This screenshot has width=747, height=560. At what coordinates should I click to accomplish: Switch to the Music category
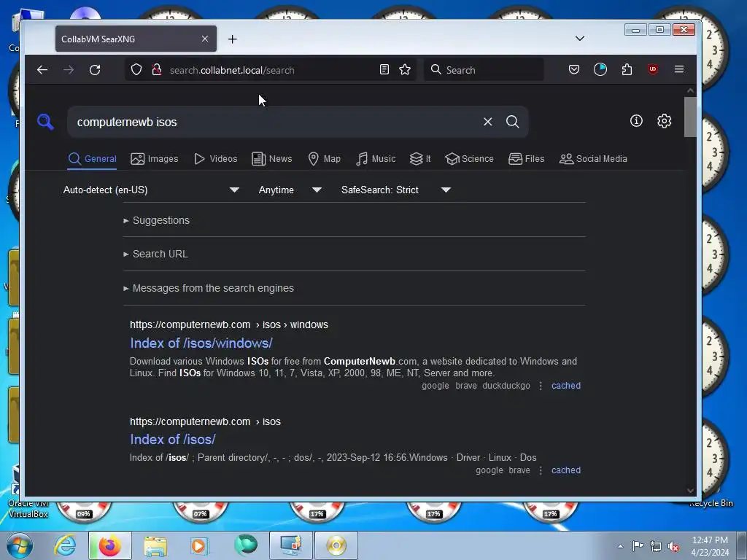pos(376,158)
